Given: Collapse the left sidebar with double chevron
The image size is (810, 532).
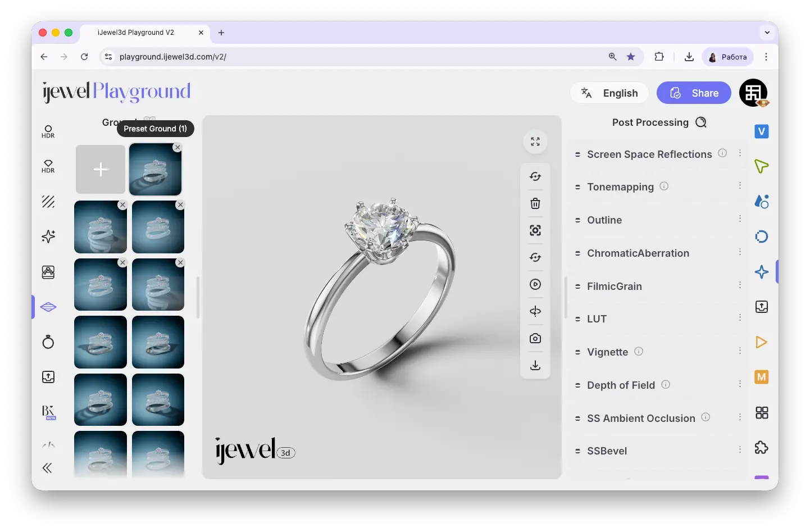Looking at the screenshot, I should tap(47, 468).
